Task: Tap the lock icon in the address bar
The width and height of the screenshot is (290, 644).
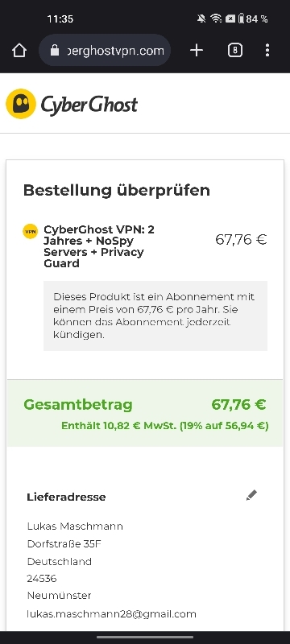Action: pos(55,51)
